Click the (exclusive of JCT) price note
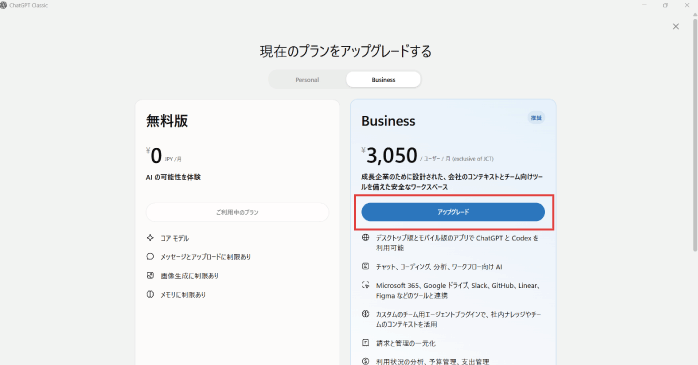The height and width of the screenshot is (365, 698). click(473, 159)
